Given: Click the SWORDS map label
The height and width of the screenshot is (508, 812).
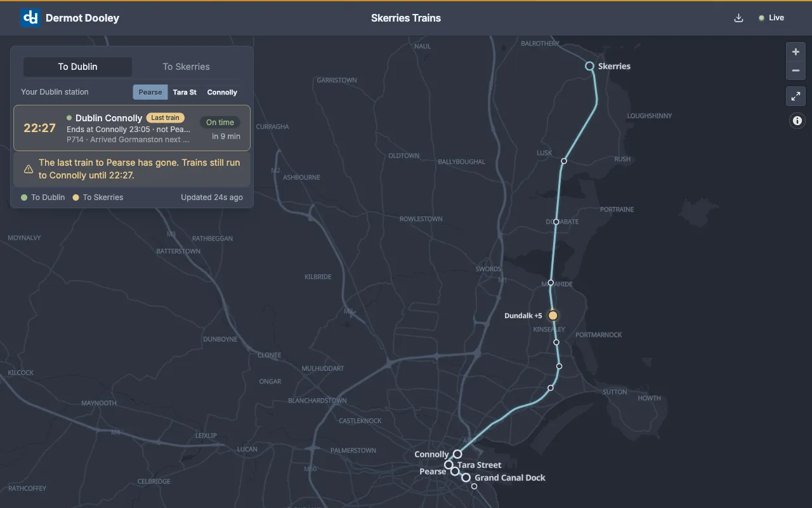Looking at the screenshot, I should (x=488, y=269).
